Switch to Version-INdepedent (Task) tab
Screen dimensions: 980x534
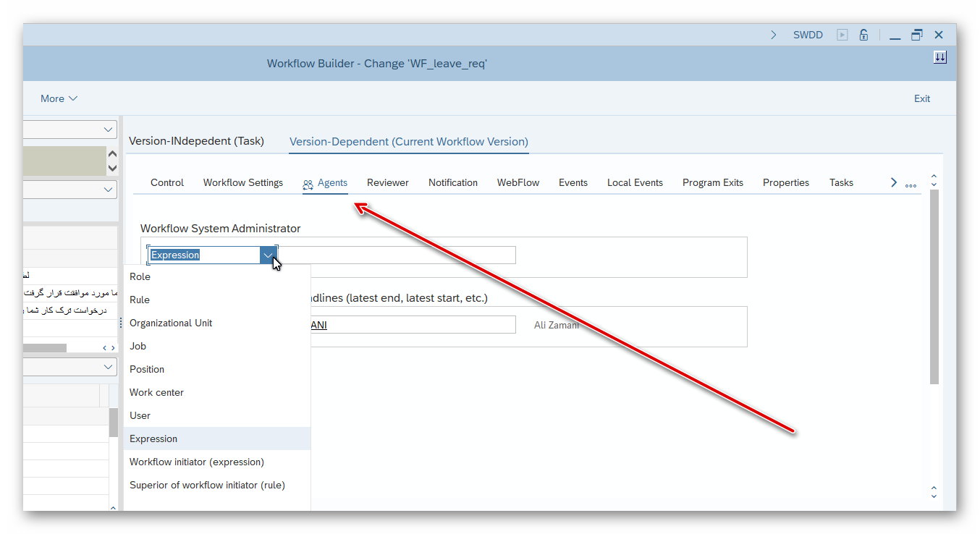[196, 141]
